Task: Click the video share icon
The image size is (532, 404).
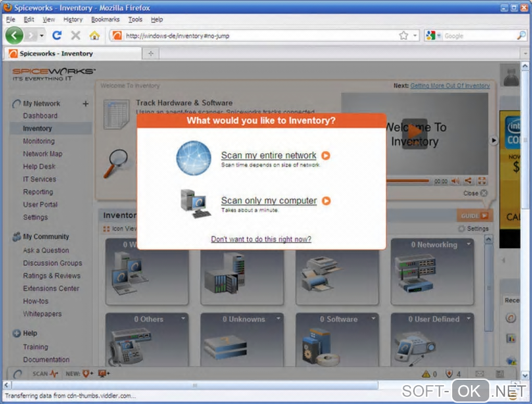Action: [468, 181]
